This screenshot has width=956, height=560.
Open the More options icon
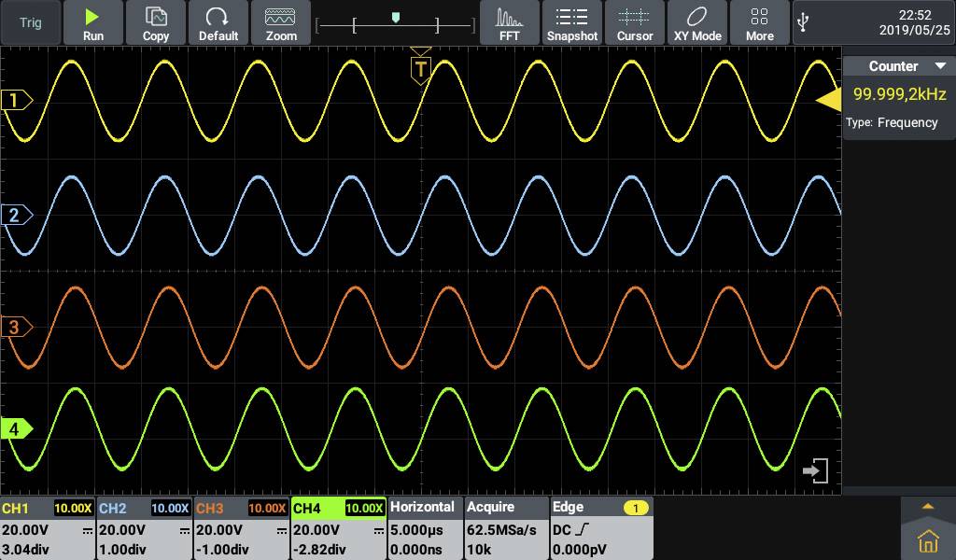pos(759,22)
